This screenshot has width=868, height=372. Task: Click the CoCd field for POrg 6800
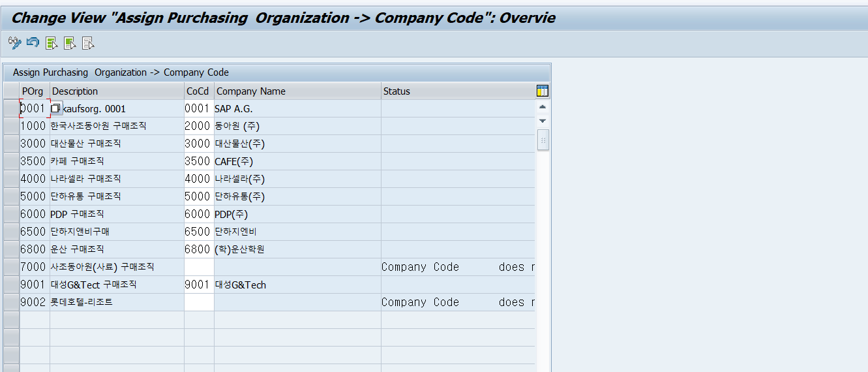199,249
